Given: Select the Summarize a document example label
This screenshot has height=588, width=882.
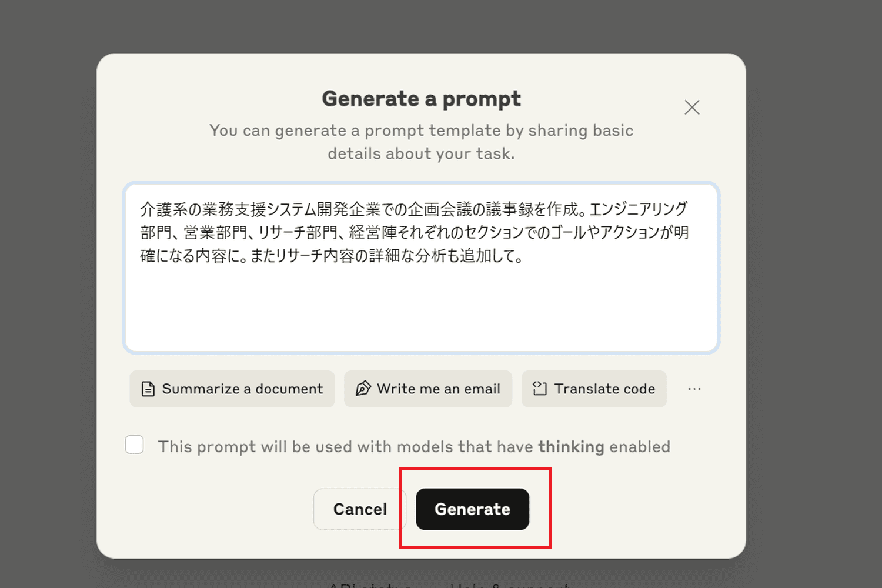Looking at the screenshot, I should point(242,389).
